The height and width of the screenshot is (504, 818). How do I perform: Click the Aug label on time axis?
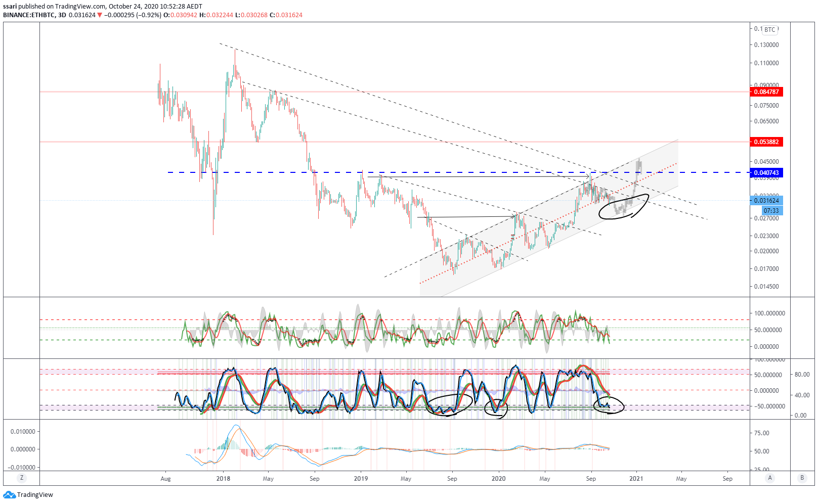click(165, 479)
